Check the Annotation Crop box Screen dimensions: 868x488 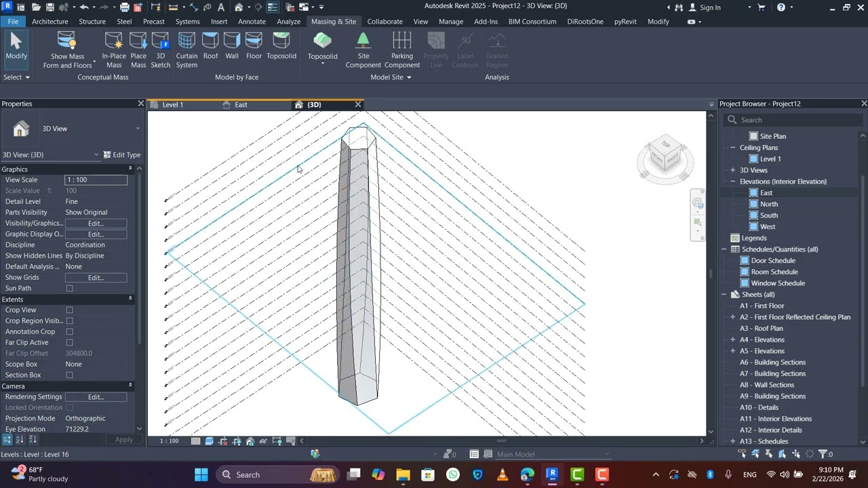pos(69,332)
